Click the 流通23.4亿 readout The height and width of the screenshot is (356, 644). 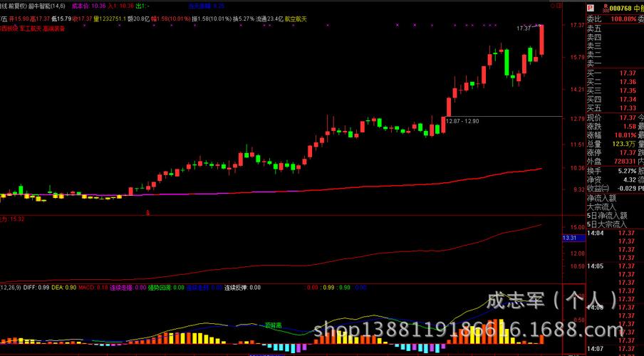click(269, 19)
